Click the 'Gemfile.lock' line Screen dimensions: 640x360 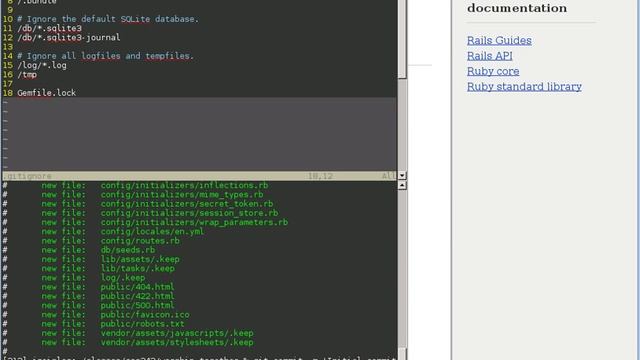pos(47,93)
